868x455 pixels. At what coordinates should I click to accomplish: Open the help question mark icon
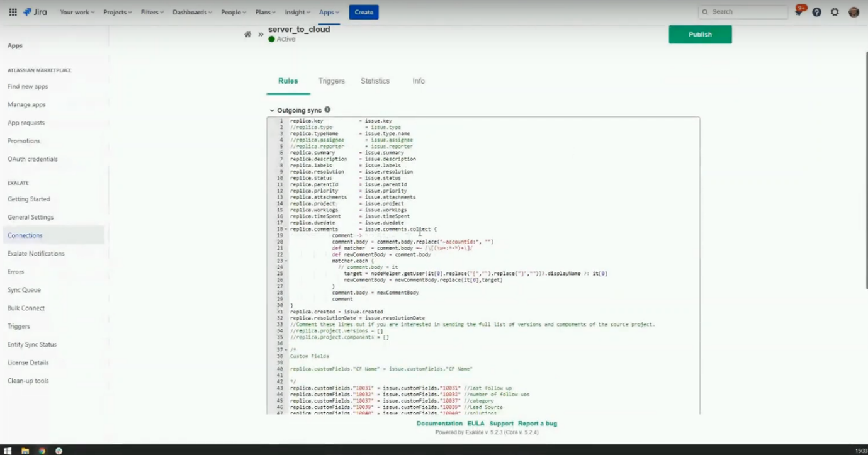[x=816, y=12]
